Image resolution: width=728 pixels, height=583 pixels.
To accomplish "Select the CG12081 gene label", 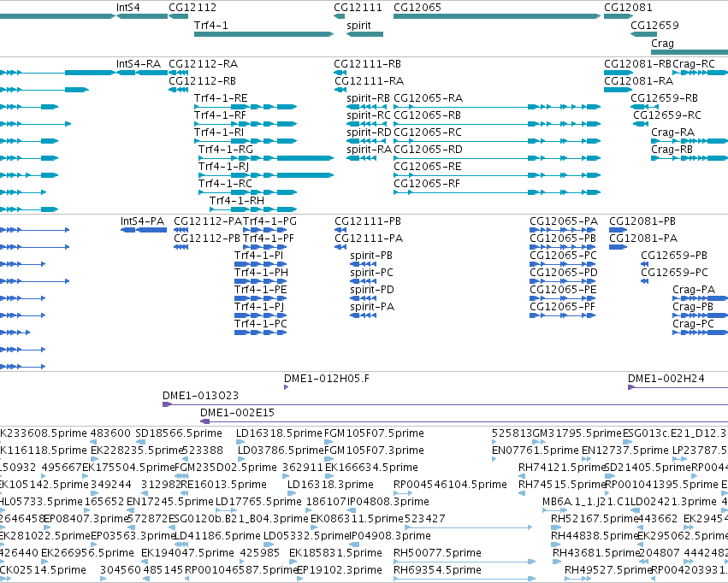I will [628, 8].
